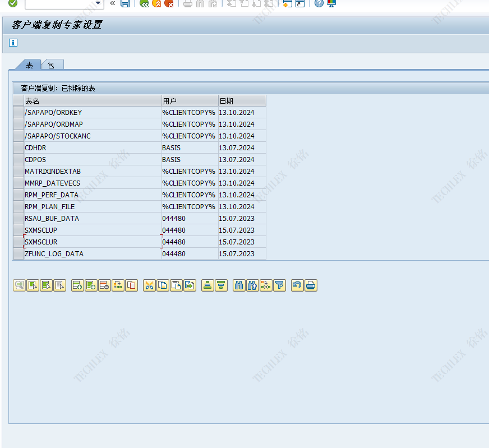This screenshot has height=448, width=489.
Task: Switch to the 包 tab
Action: pos(51,65)
